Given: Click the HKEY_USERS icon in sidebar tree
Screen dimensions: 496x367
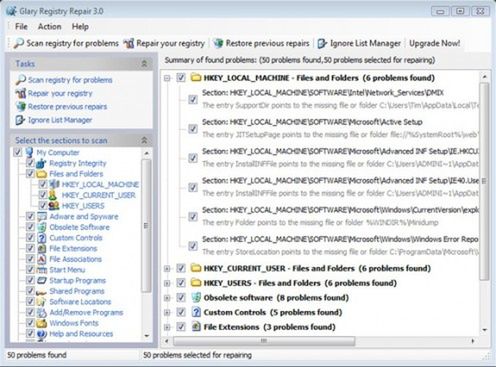Looking at the screenshot, I should pyautogui.click(x=54, y=206).
